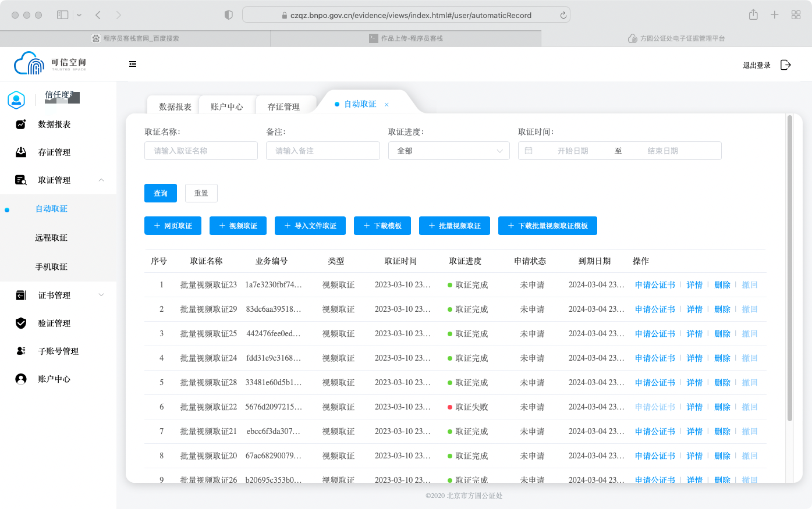The width and height of the screenshot is (812, 509).
Task: Click the 子账号管理 person list icon
Action: (21, 351)
